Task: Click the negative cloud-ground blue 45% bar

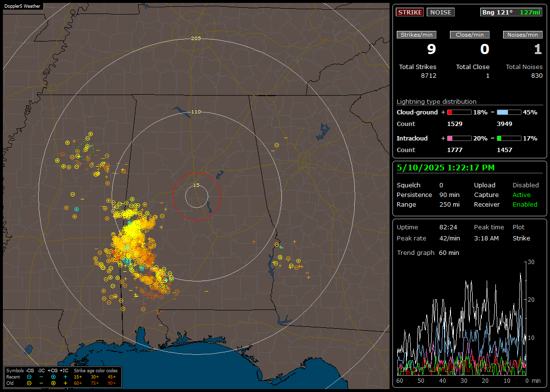Action: click(509, 112)
